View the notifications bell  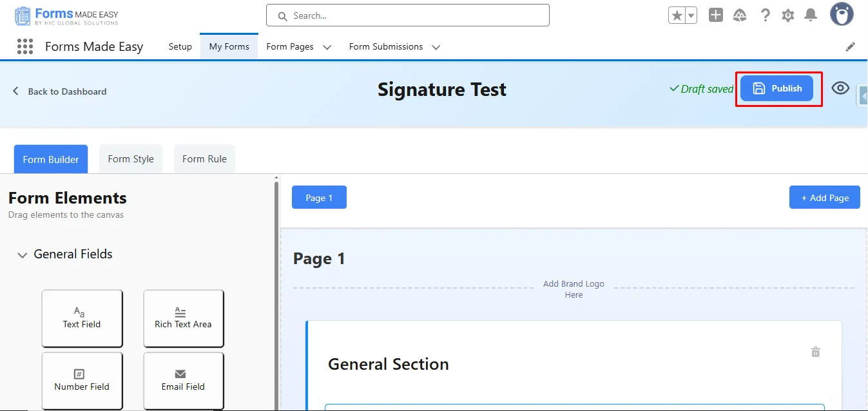click(811, 15)
